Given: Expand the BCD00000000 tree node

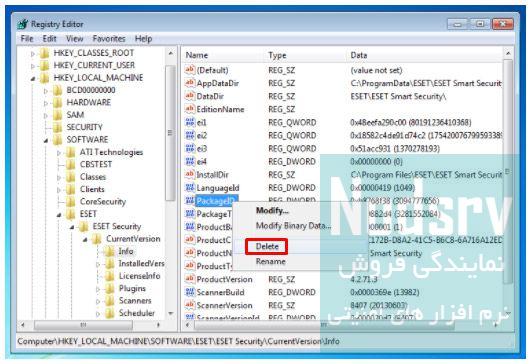Looking at the screenshot, I should 46,91.
